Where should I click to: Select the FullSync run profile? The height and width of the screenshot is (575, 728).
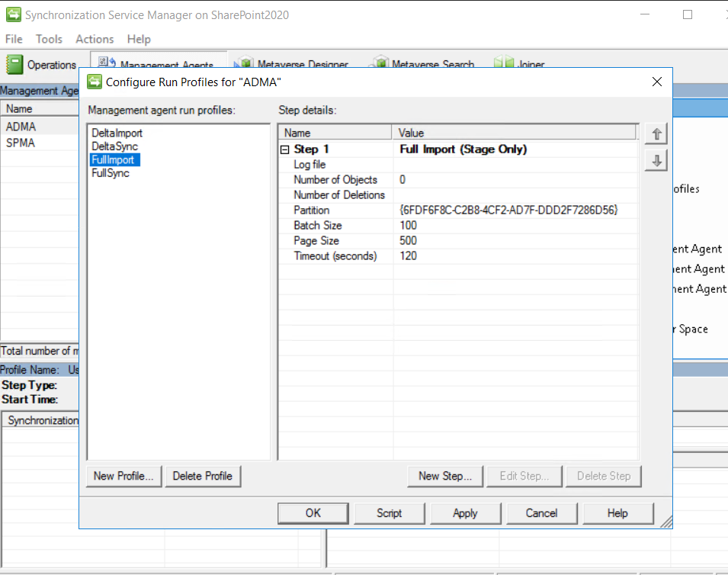pyautogui.click(x=111, y=173)
